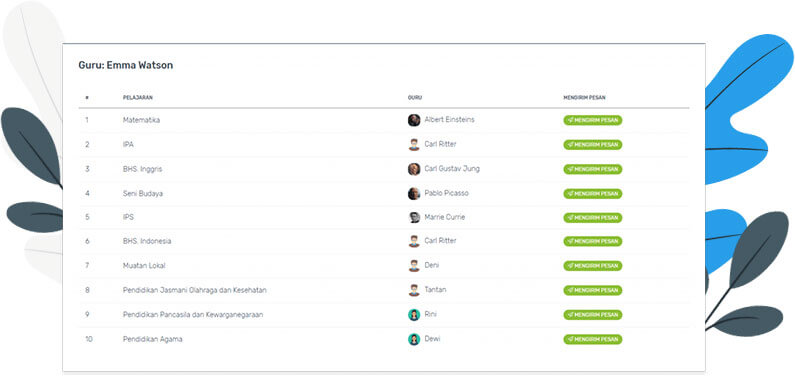Click Mengirim Pesan for Seni Budaya
Viewport: 795px width, 376px height.
point(593,194)
